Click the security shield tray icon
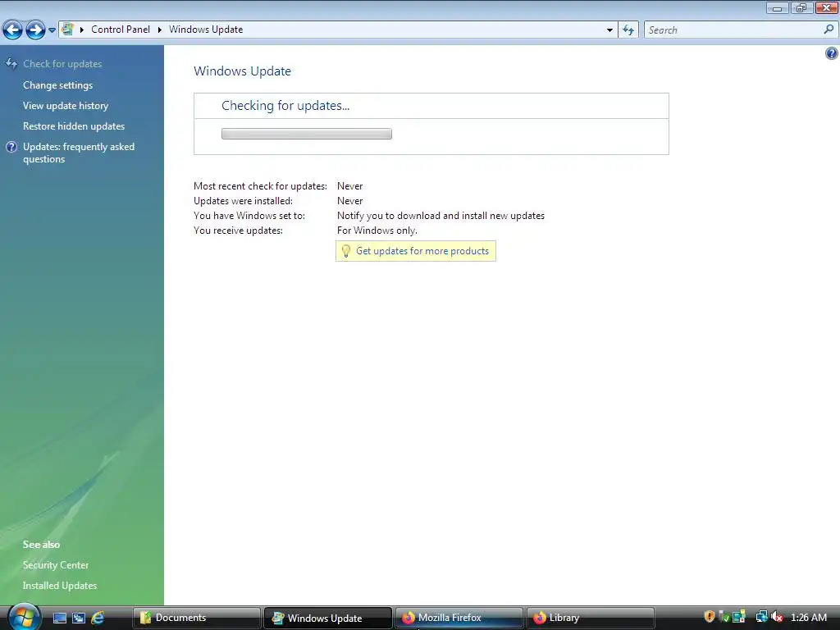The height and width of the screenshot is (630, 840). coord(710,617)
